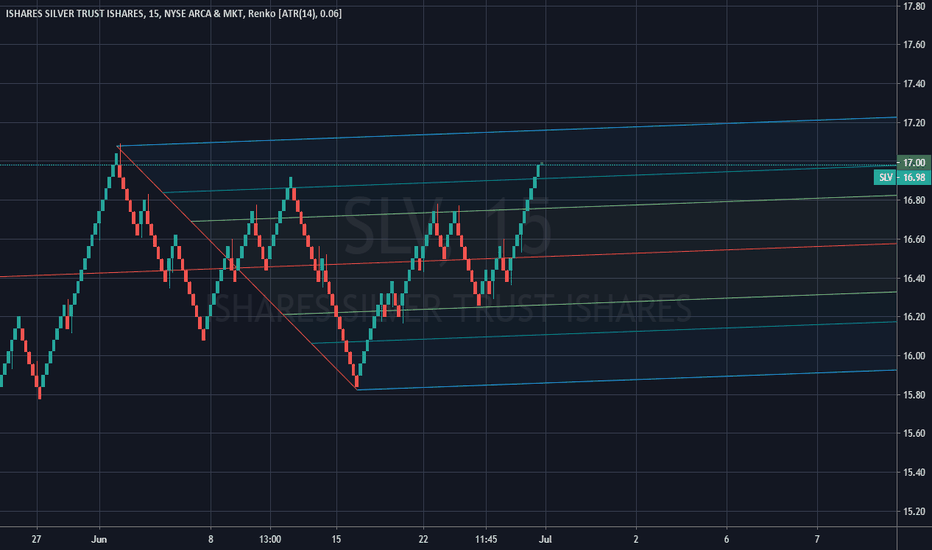Click the 8 date label on time axis

pos(210,539)
